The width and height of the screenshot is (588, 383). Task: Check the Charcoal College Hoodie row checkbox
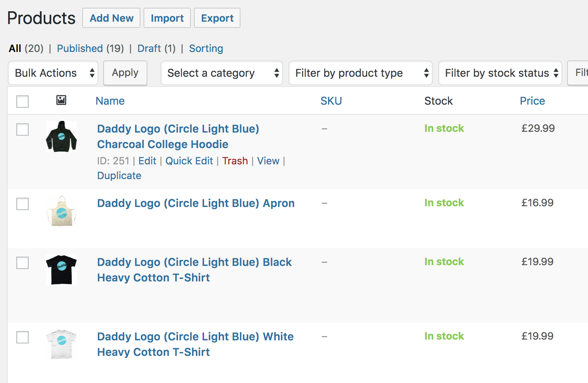tap(22, 129)
